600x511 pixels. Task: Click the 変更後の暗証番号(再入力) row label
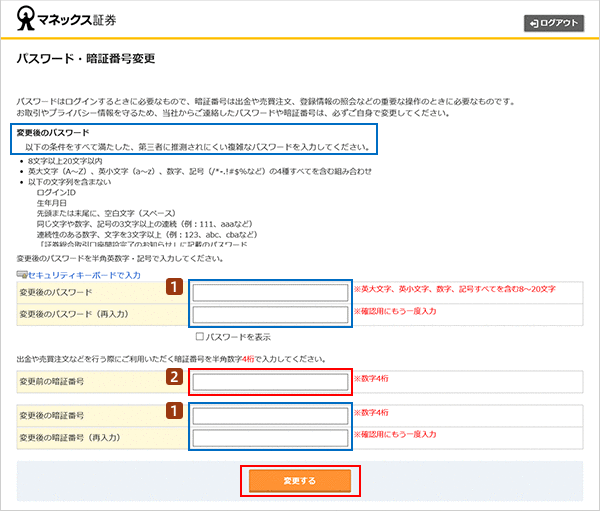70,437
